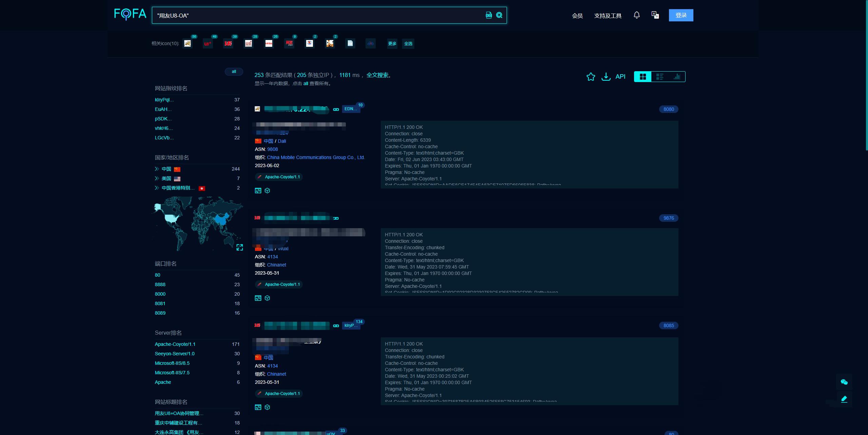The height and width of the screenshot is (435, 868).
Task: Filter by server Microsoft-IIS/7.5
Action: click(x=172, y=373)
